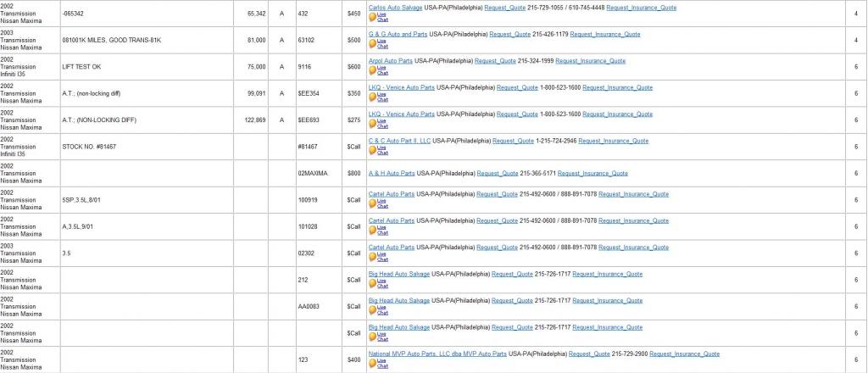Open Cartel Auto Parts link in A,3.5L,9/01 row

pyautogui.click(x=392, y=220)
